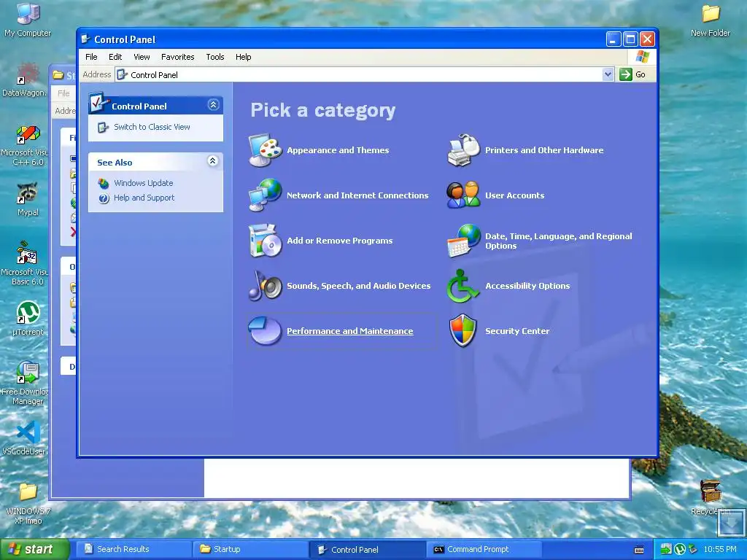Click the Appearance and Themes link text
This screenshot has width=747, height=560.
(338, 150)
